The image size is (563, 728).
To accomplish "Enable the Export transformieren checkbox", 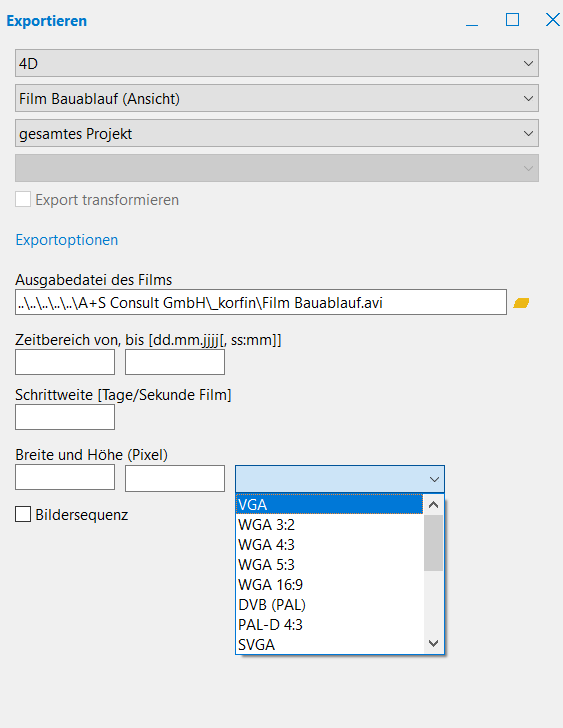I will (23, 200).
